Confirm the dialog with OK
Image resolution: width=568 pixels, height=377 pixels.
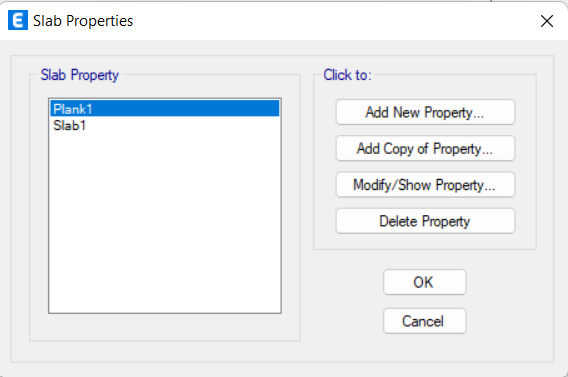pyautogui.click(x=425, y=282)
